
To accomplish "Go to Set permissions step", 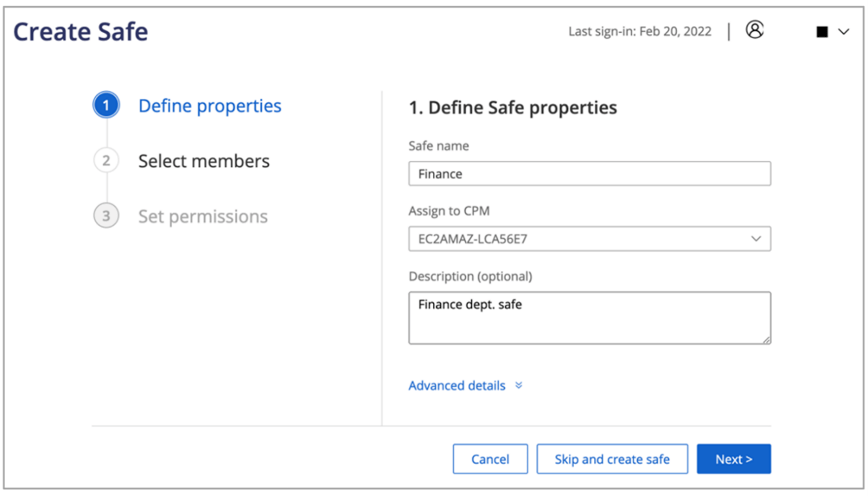I will click(203, 217).
